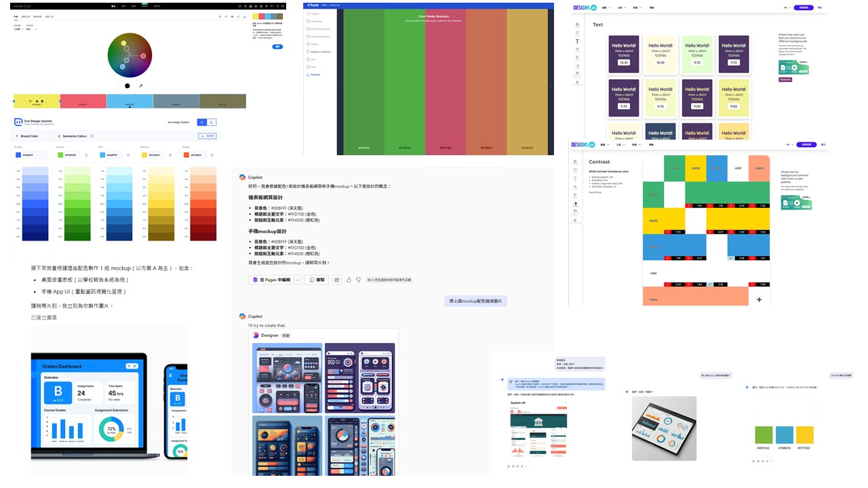Open the Grades Dashboard mockup image

tap(108, 401)
